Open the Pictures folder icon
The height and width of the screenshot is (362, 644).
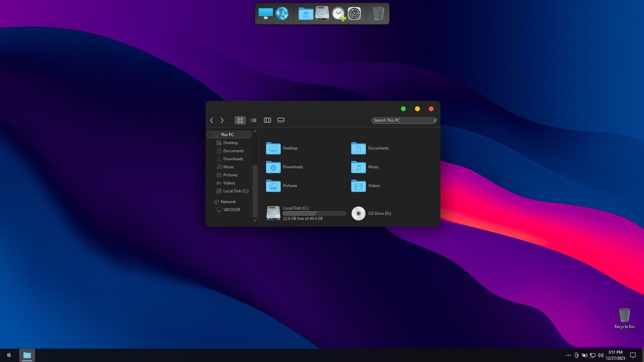point(273,186)
